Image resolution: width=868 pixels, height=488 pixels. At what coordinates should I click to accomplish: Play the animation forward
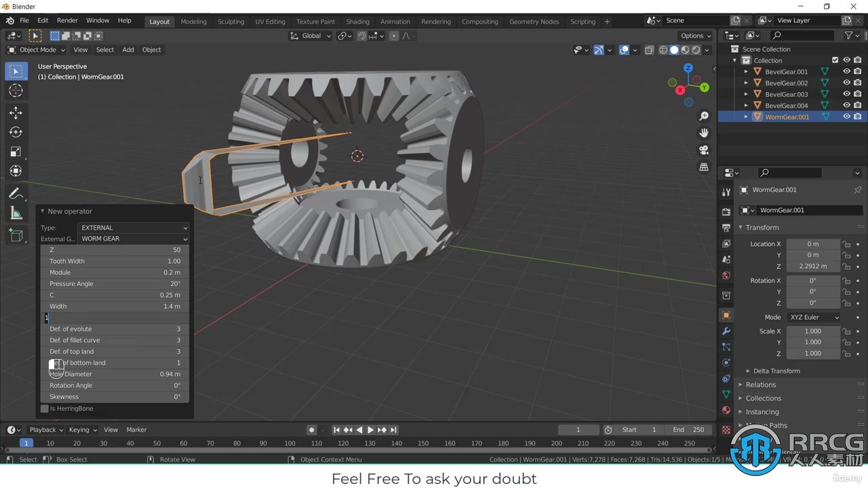pos(370,430)
